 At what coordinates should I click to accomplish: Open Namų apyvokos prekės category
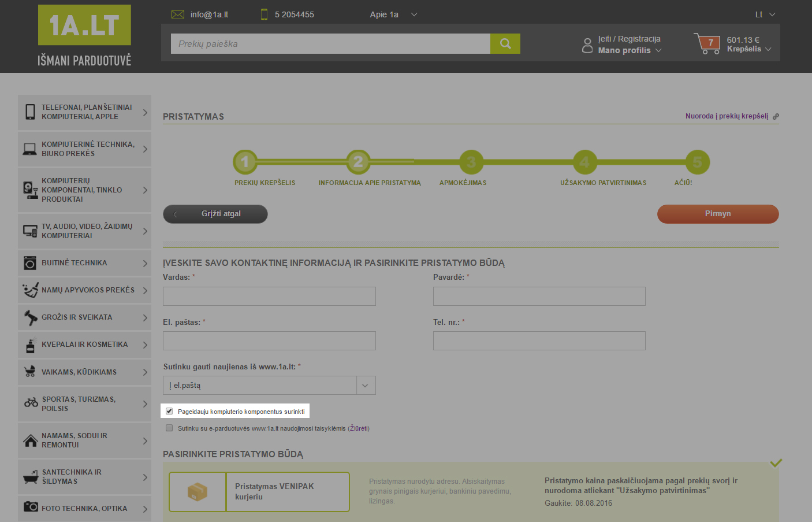tap(84, 290)
